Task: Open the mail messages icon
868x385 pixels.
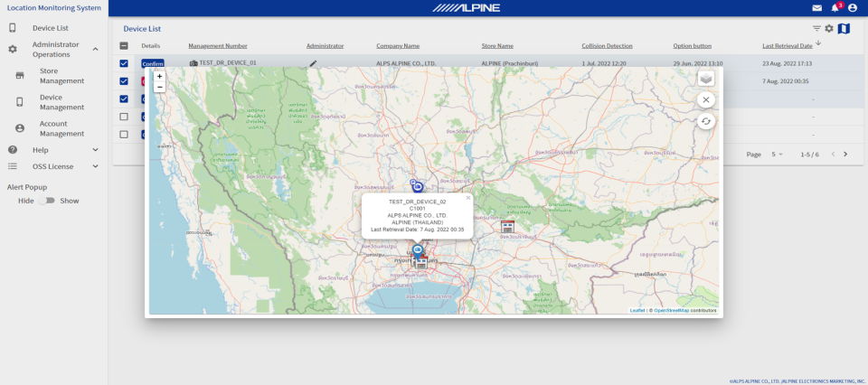Action: point(817,8)
